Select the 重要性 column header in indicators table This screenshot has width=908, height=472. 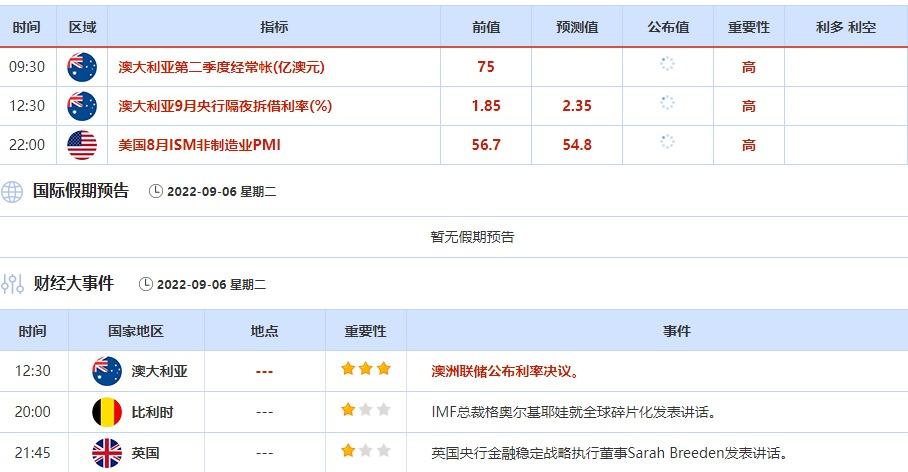pos(748,27)
